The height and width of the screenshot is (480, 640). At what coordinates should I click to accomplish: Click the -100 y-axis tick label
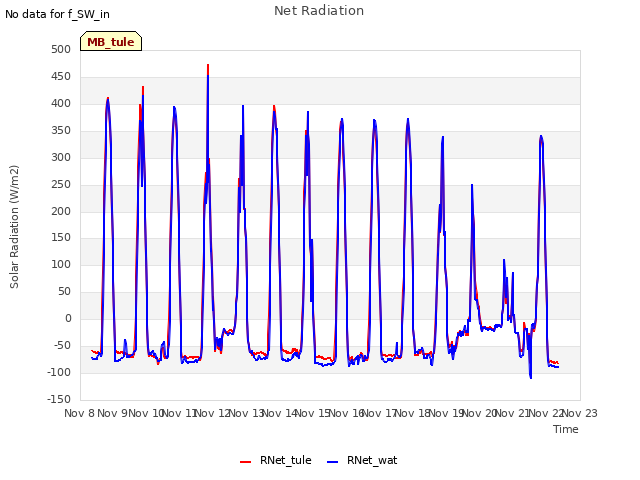pos(59,372)
